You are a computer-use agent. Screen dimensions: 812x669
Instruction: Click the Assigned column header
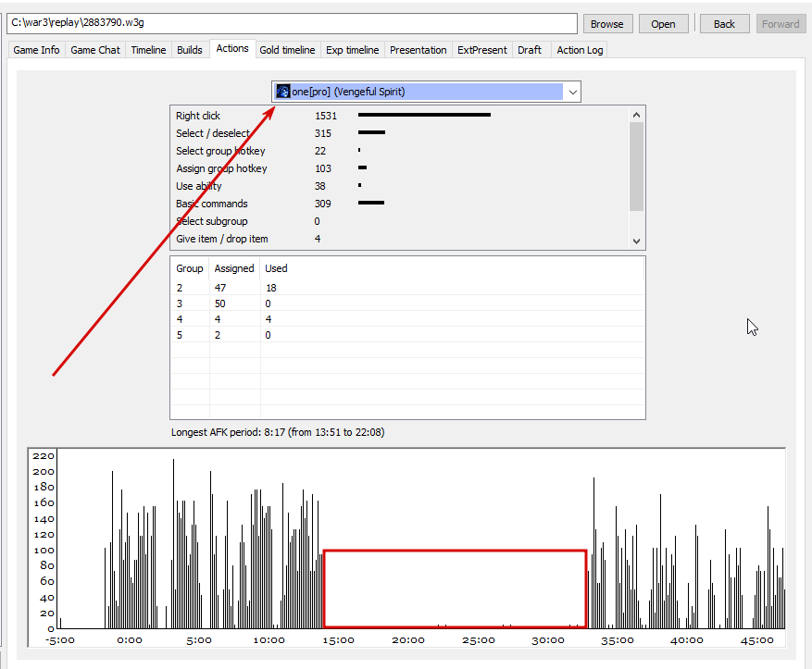(234, 268)
